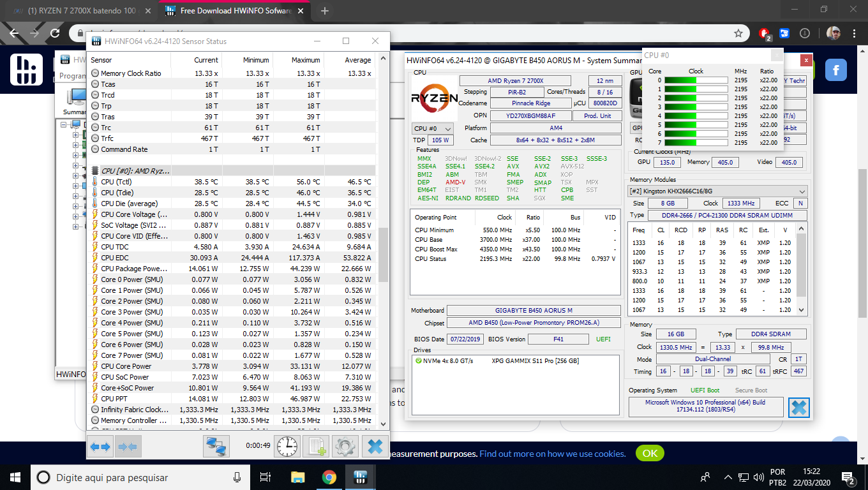Click the clock icon beside Memory Clock Ratio
This screenshot has width=868, height=490.
(x=95, y=73)
